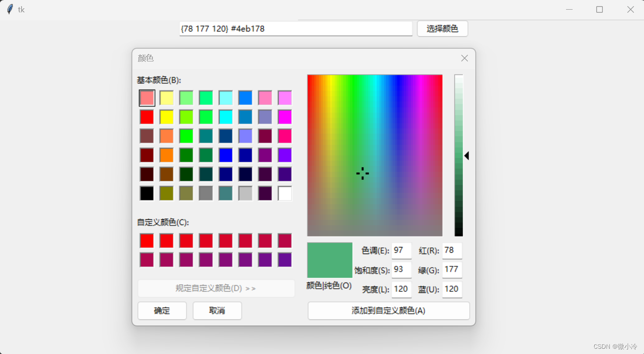Choose the pure yellow basic color swatch

pos(166,117)
